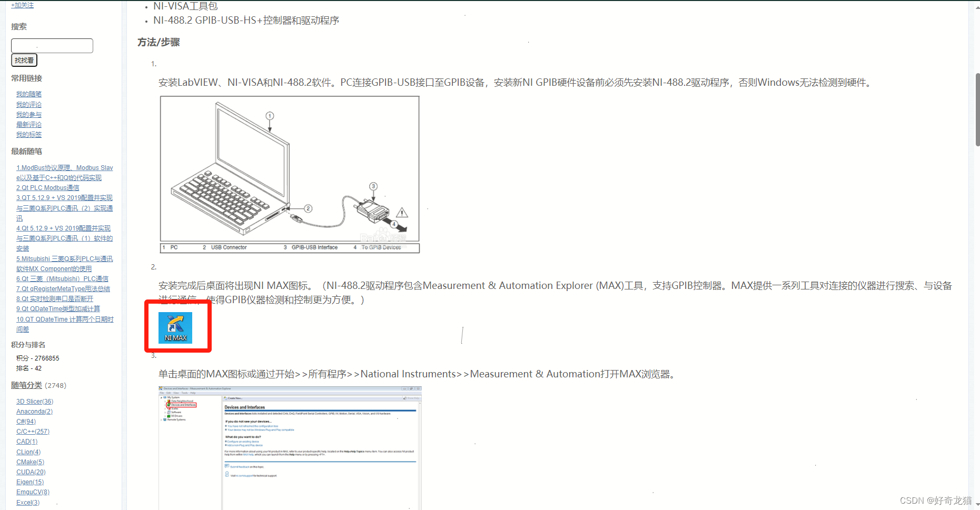This screenshot has width=980, height=510.
Task: Click the 积分 - 2766855 score text
Action: tap(38, 358)
